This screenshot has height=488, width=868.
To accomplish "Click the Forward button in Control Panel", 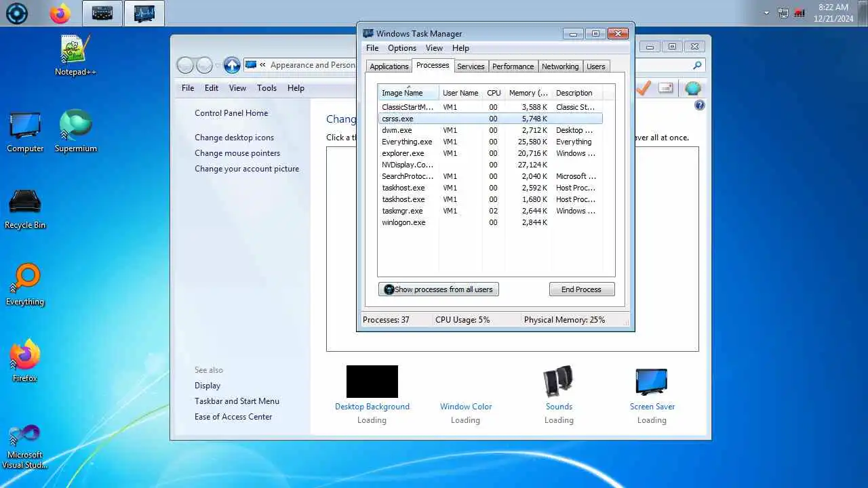I will (204, 65).
